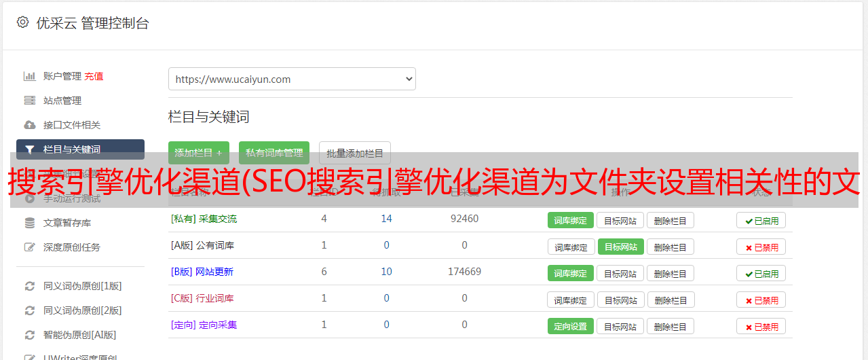This screenshot has height=360, width=868.
Task: Click the red 充值 link
Action: pyautogui.click(x=94, y=76)
